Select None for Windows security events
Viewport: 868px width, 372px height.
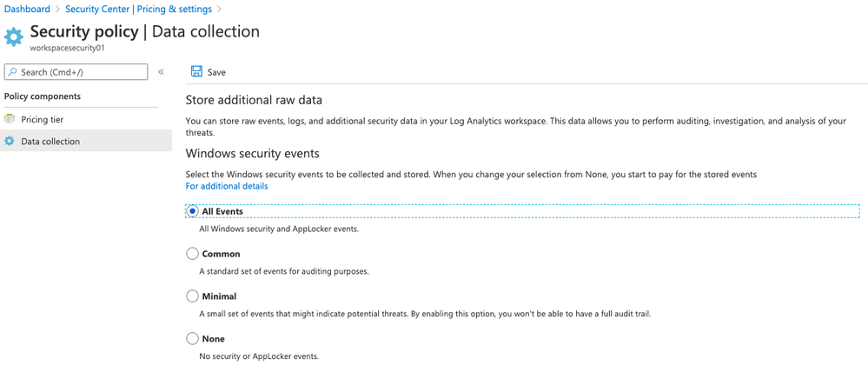pos(193,339)
